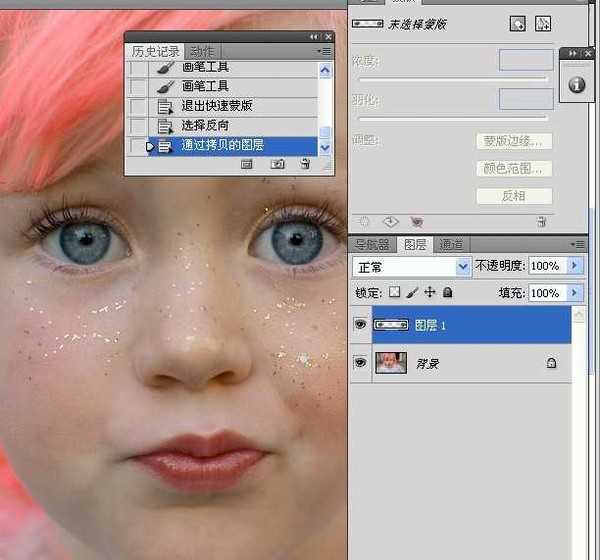Image resolution: width=600 pixels, height=560 pixels.
Task: Click the lock image pixels brush icon
Action: (412, 293)
